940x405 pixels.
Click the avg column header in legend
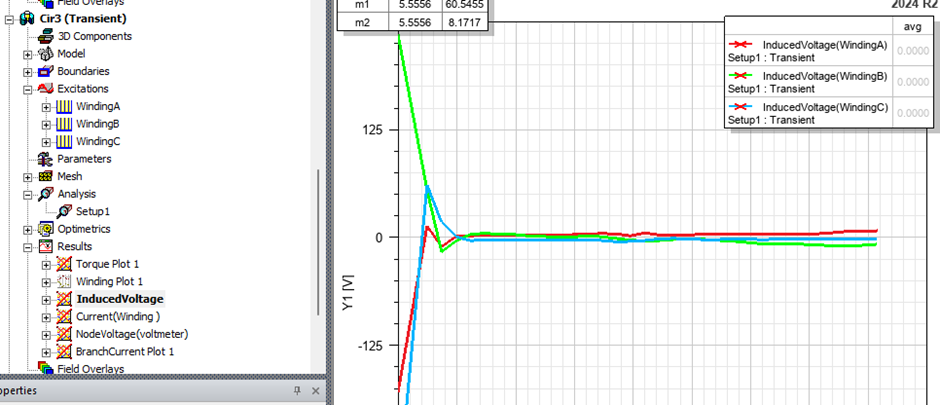point(912,26)
